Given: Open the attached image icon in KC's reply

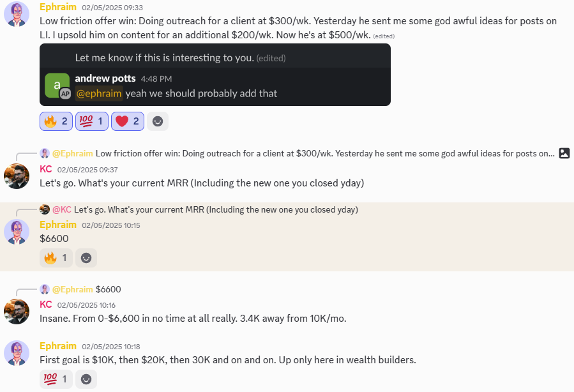Looking at the screenshot, I should (x=564, y=153).
